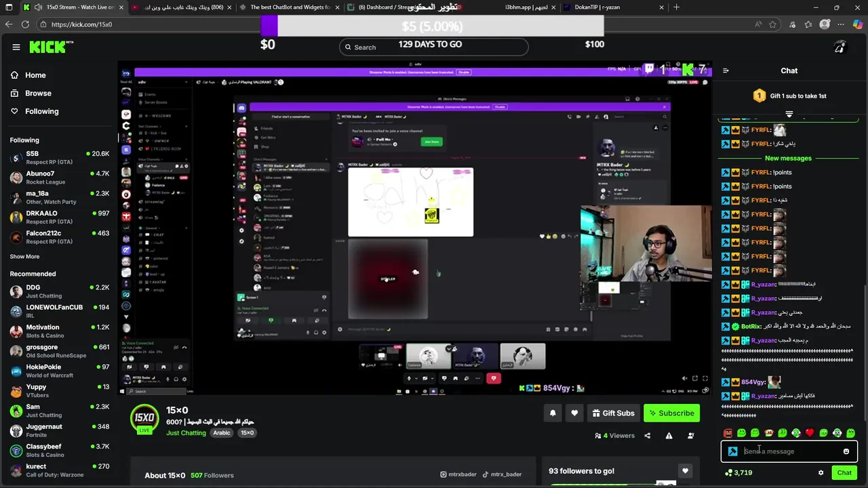Open the recommended DDG channel

[x=60, y=291]
